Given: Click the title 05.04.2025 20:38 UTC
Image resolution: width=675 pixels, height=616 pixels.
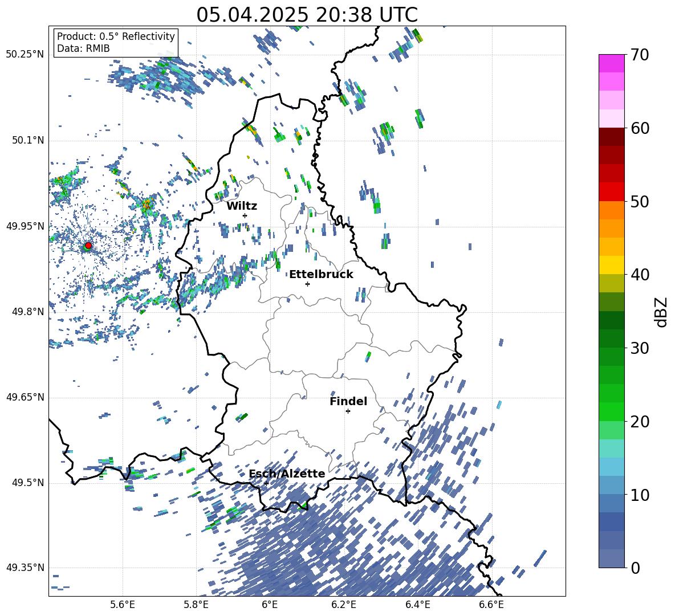Looking at the screenshot, I should 307,15.
